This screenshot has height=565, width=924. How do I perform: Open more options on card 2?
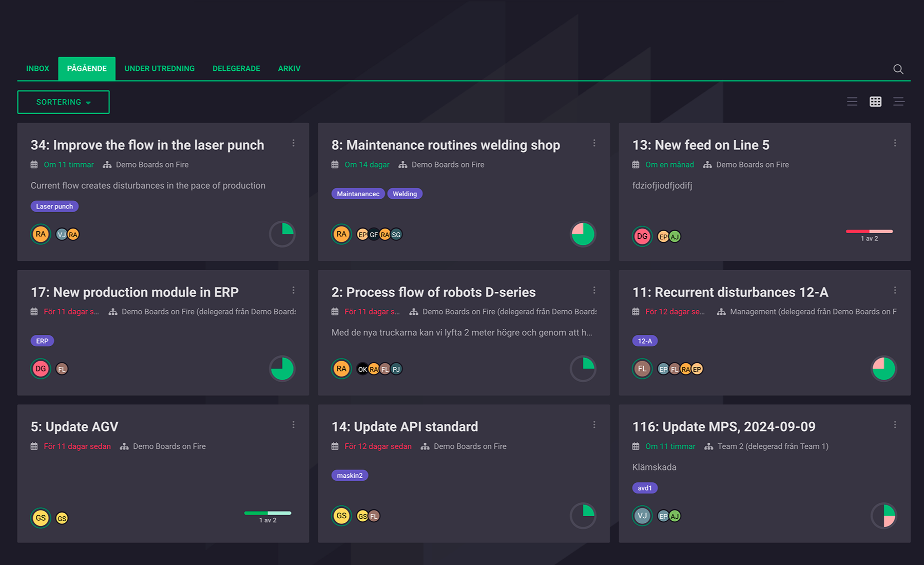pos(594,290)
